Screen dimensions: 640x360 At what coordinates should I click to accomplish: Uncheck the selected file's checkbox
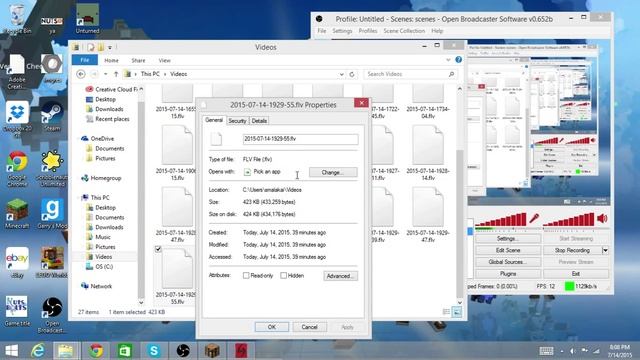point(158,249)
